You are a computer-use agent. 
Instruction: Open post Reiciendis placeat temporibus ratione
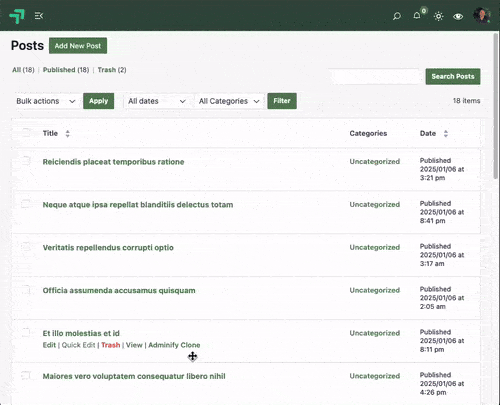tap(113, 162)
